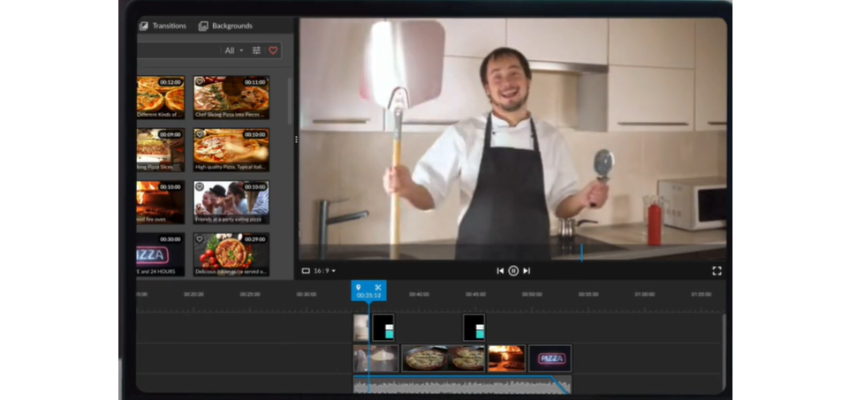Skip to next clip in preview
Image resolution: width=850 pixels, height=400 pixels.
[x=526, y=271]
